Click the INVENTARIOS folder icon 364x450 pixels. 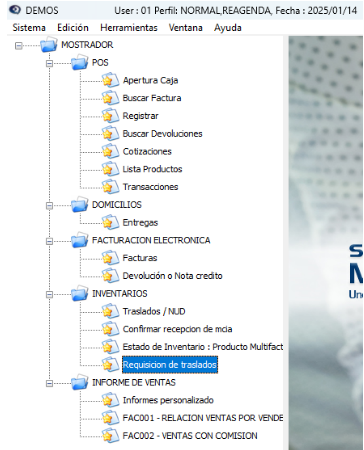(x=80, y=294)
